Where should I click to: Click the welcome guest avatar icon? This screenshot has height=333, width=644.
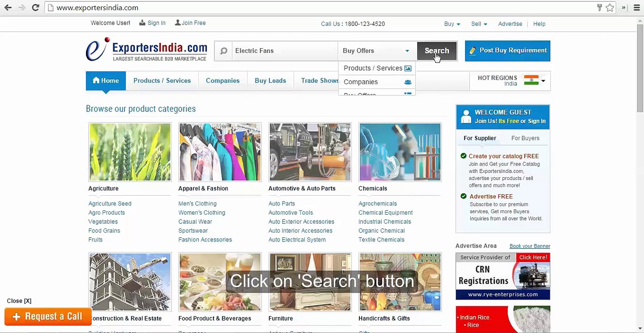[466, 117]
